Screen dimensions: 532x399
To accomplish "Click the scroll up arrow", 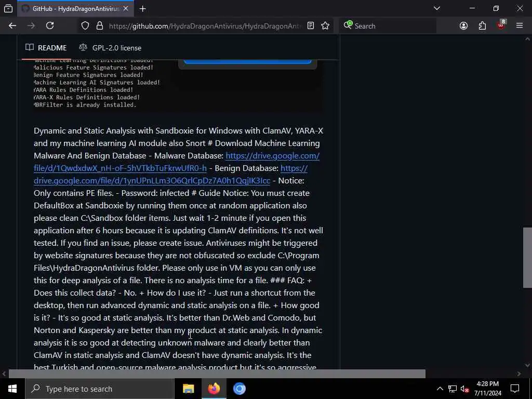I will 527,39.
